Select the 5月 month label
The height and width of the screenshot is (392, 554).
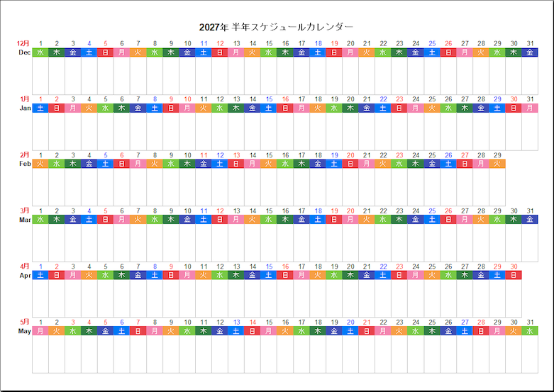click(24, 322)
